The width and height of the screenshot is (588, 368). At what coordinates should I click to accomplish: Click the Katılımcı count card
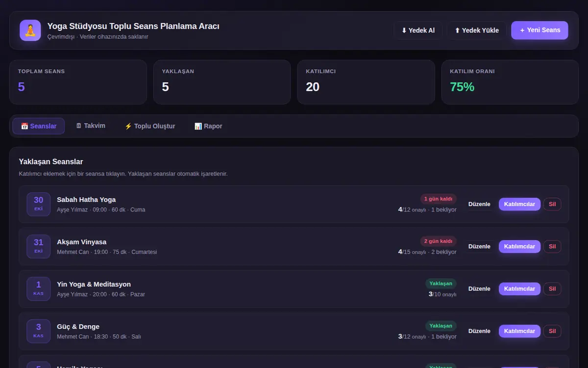tap(366, 82)
